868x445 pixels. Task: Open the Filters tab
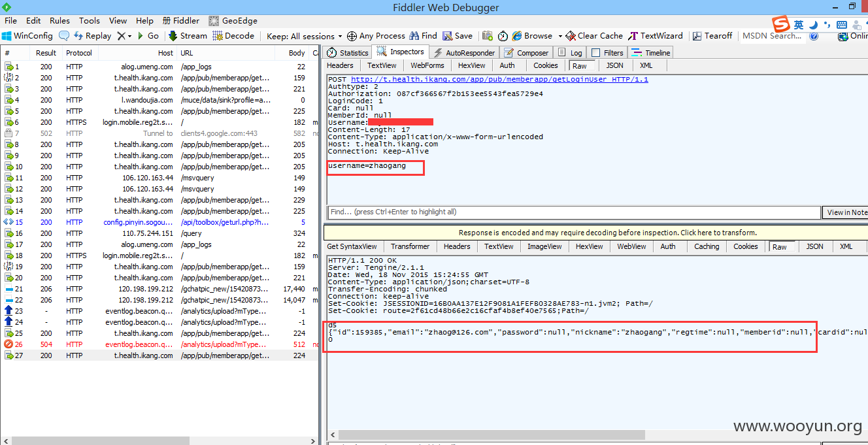tap(607, 53)
